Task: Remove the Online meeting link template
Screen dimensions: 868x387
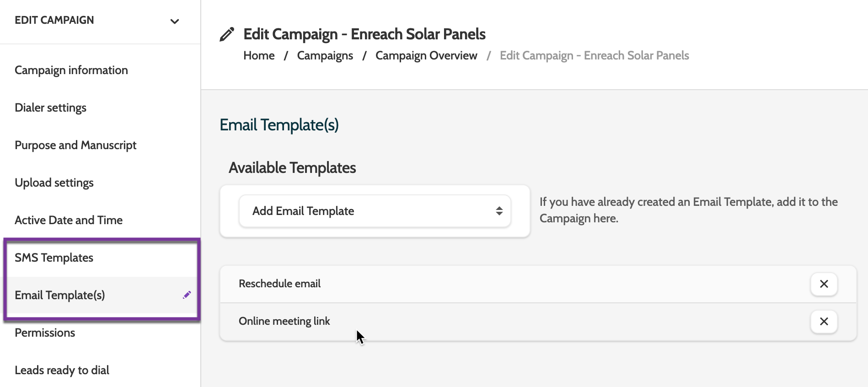Action: pyautogui.click(x=824, y=322)
